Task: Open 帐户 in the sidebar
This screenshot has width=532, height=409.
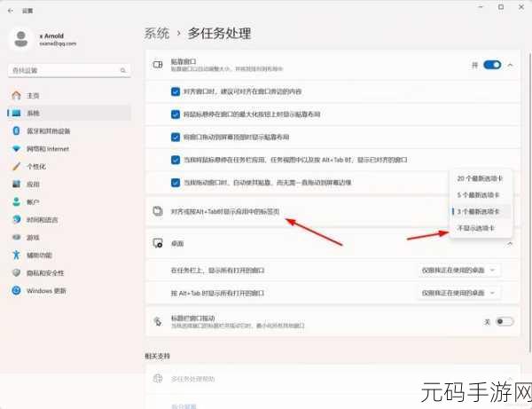Action: [69, 201]
